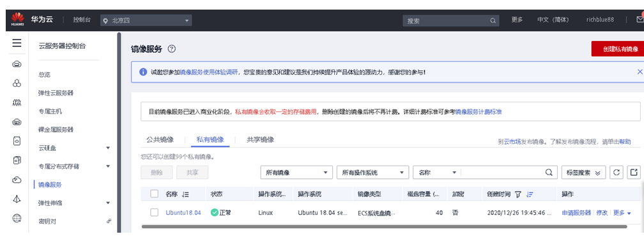Switch to the 私有镜像 tab

pos(210,139)
